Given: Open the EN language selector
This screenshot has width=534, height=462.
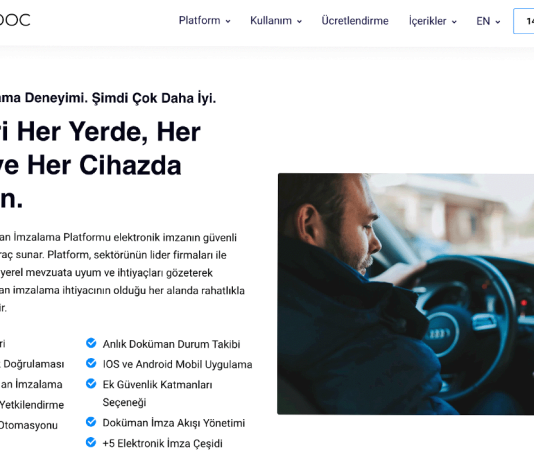Looking at the screenshot, I should (488, 21).
